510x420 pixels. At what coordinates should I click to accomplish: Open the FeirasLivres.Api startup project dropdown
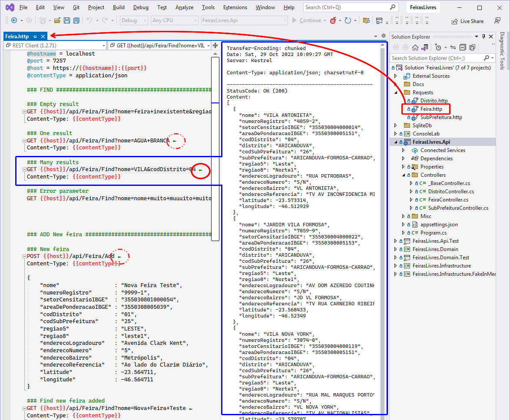click(244, 20)
